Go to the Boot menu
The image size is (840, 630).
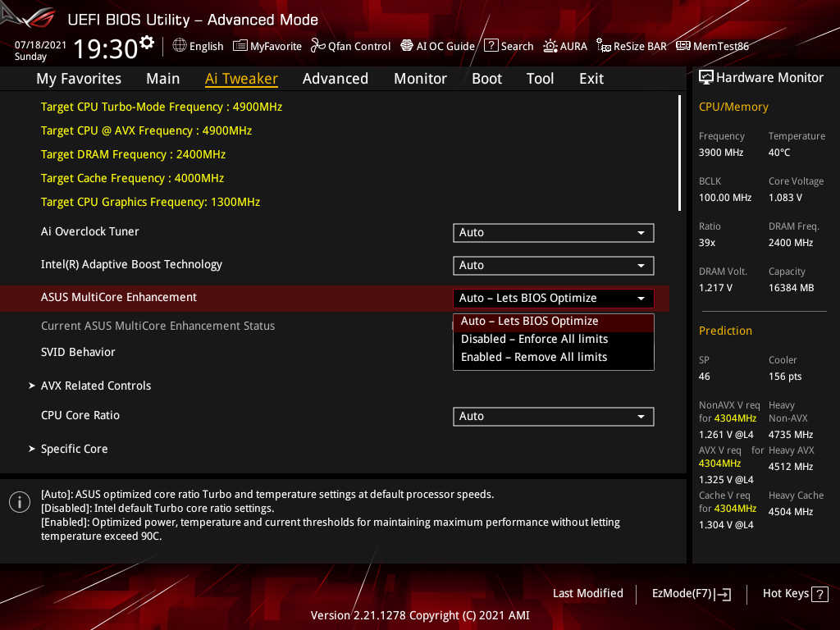tap(486, 78)
